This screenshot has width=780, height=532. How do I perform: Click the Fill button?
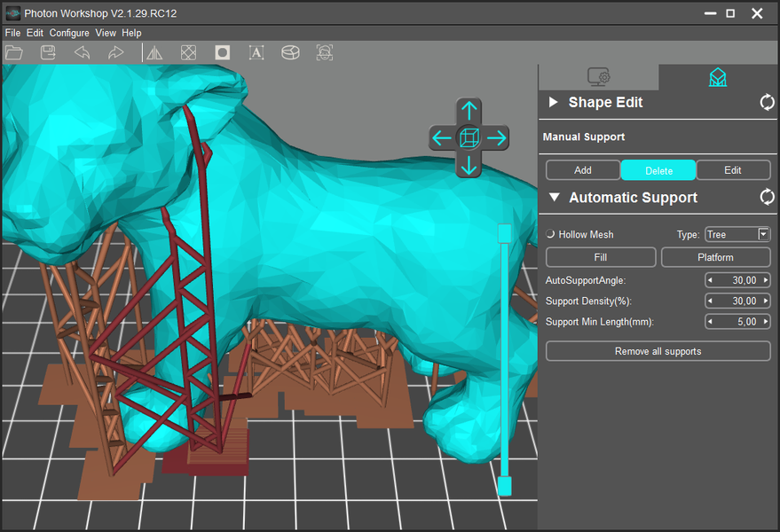pos(601,257)
